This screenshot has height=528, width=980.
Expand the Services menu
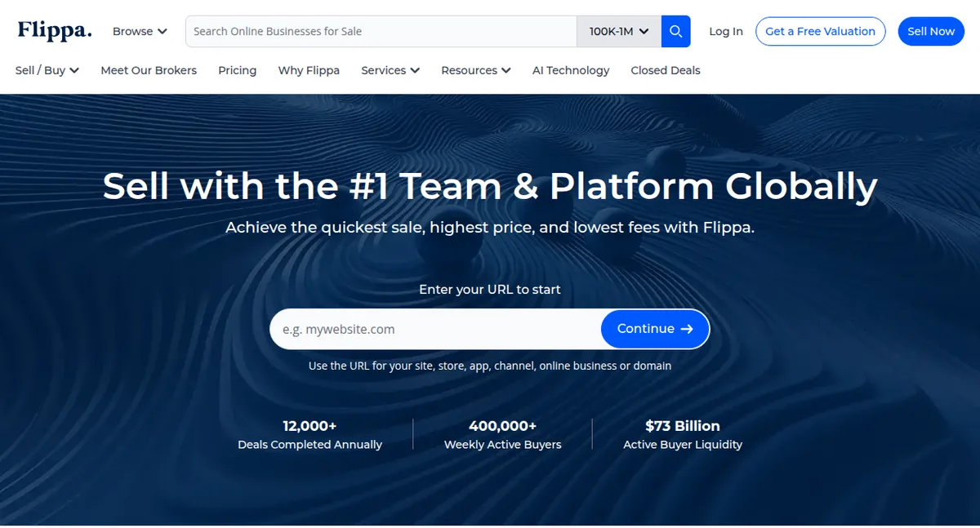(390, 70)
